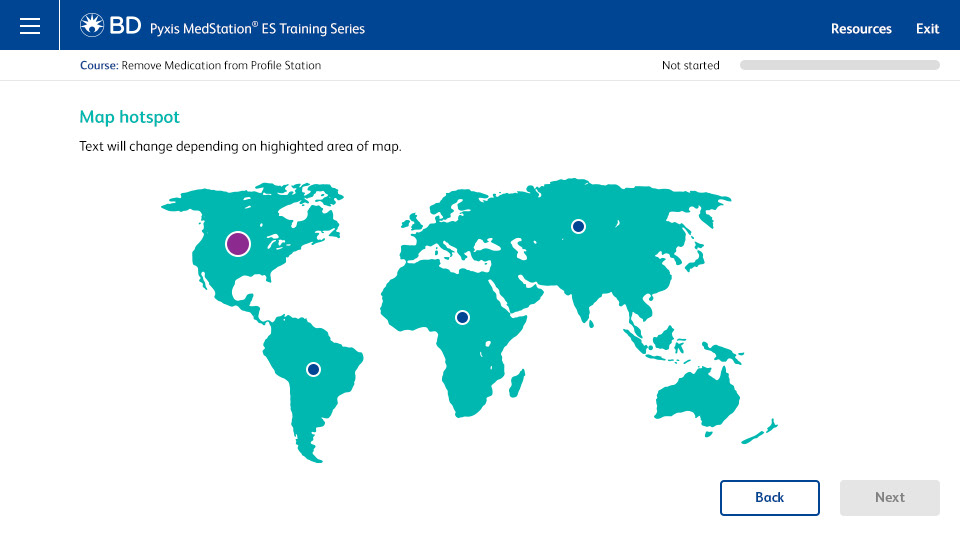Select the blue South America hotspot

(x=313, y=369)
